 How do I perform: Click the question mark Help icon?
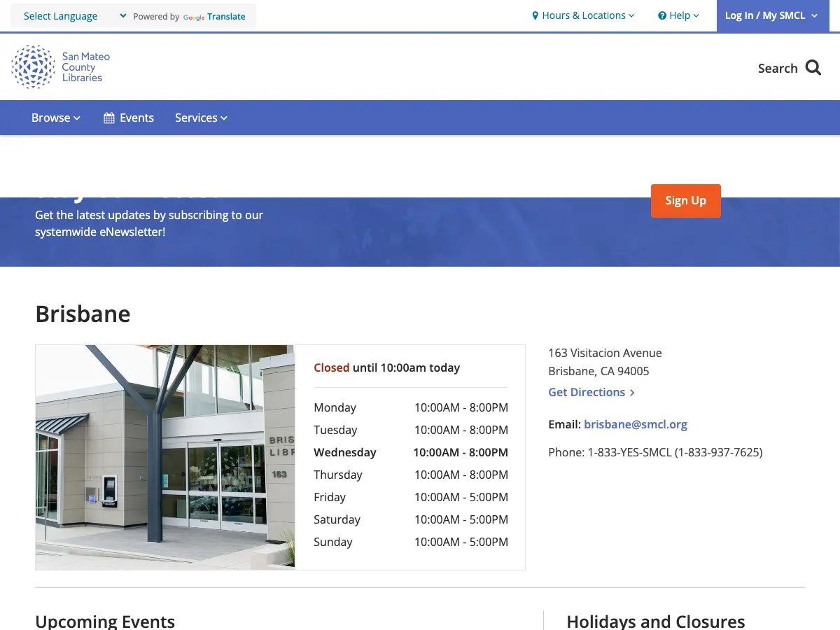tap(662, 15)
